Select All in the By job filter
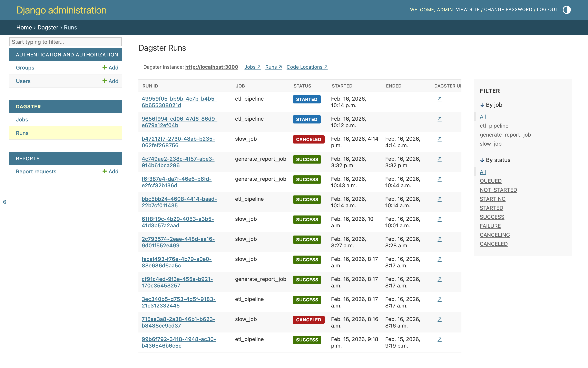 pyautogui.click(x=483, y=117)
